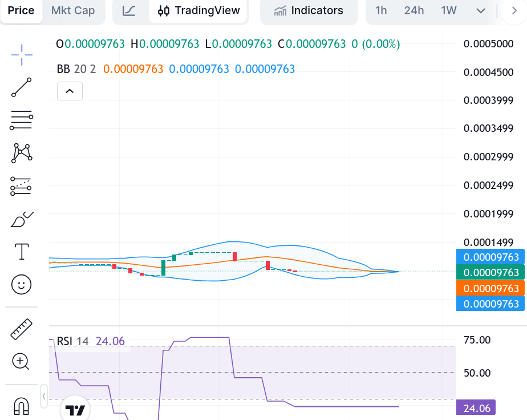This screenshot has height=420, width=527.
Task: Activate the zoom in tool
Action: coord(21,362)
